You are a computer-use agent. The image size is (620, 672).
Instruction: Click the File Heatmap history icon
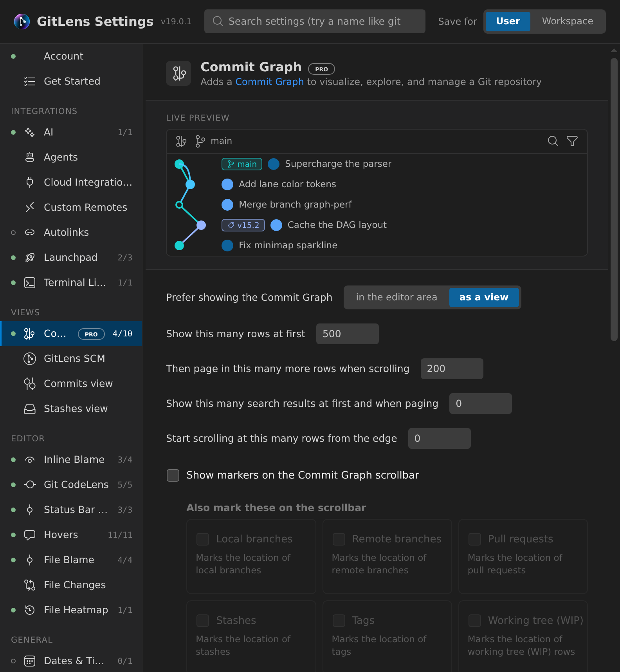tap(30, 610)
